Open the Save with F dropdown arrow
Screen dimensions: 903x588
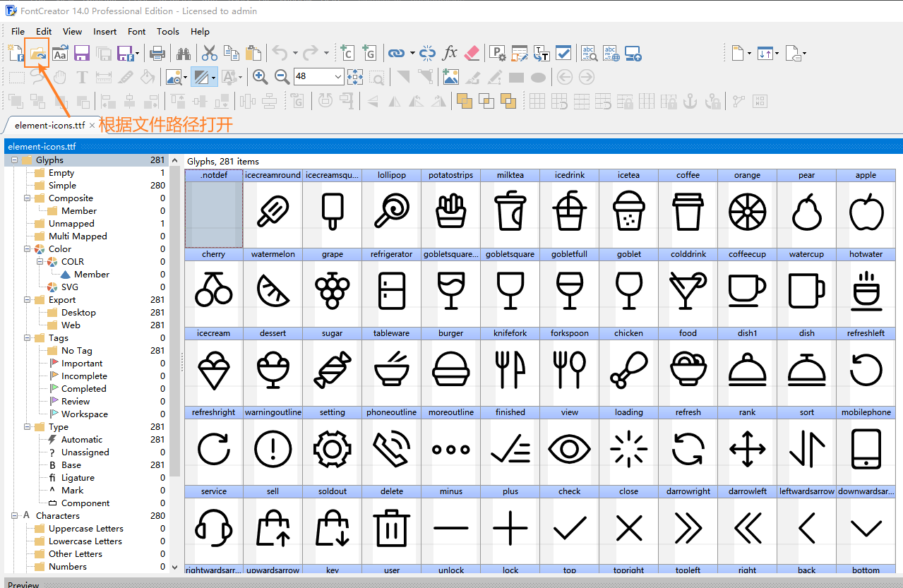point(137,54)
